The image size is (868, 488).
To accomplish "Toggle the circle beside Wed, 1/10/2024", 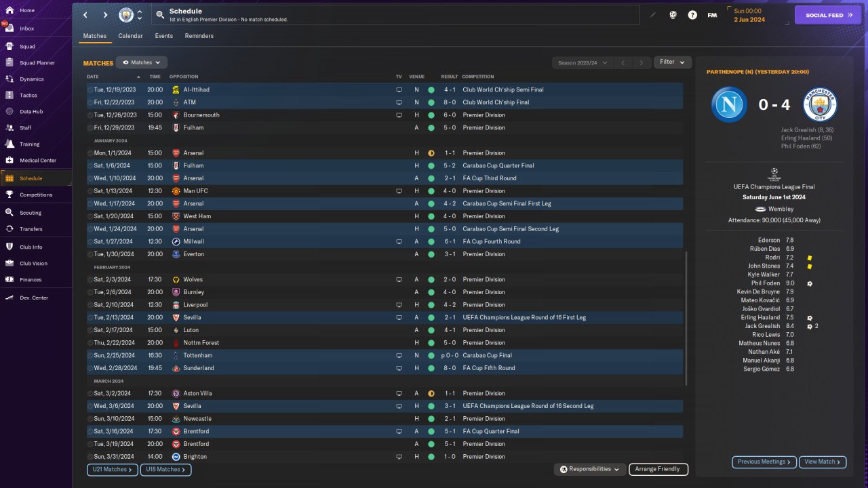I will (90, 178).
